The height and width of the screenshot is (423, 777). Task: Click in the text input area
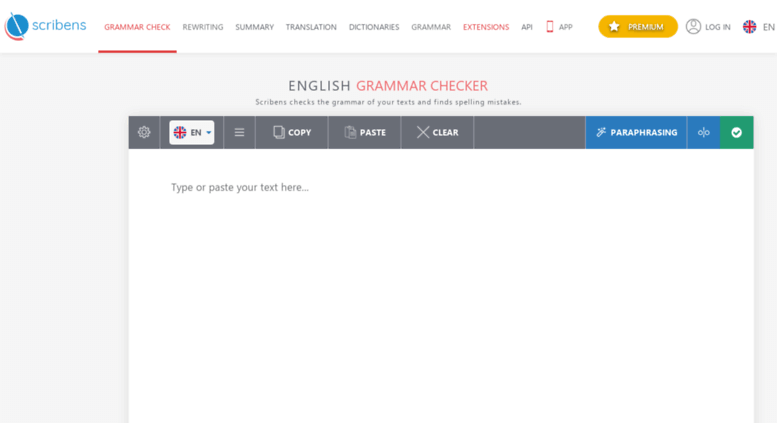coord(441,286)
